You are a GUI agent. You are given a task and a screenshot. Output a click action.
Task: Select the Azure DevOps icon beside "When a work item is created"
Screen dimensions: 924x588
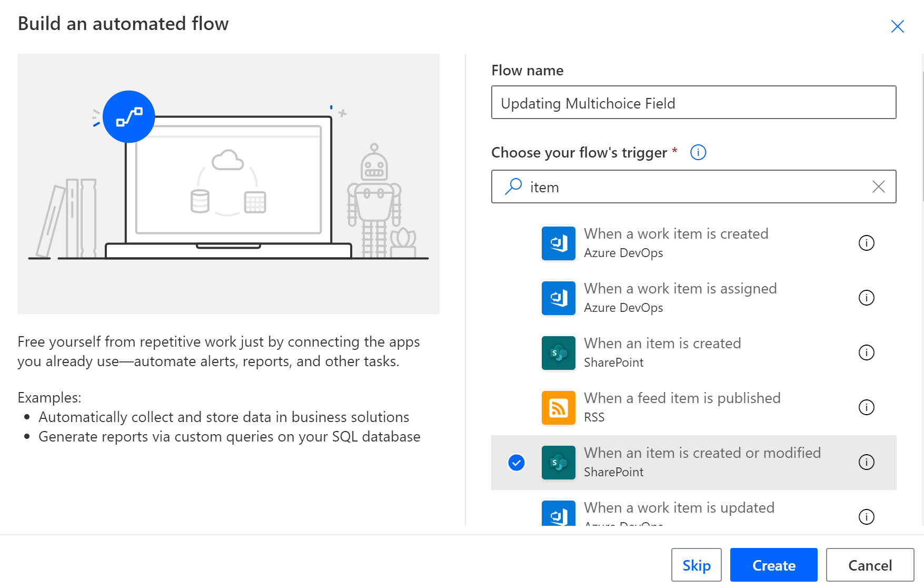pos(558,243)
